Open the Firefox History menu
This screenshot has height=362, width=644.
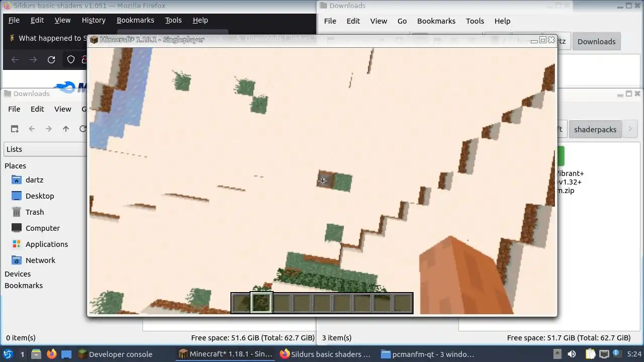tap(94, 20)
